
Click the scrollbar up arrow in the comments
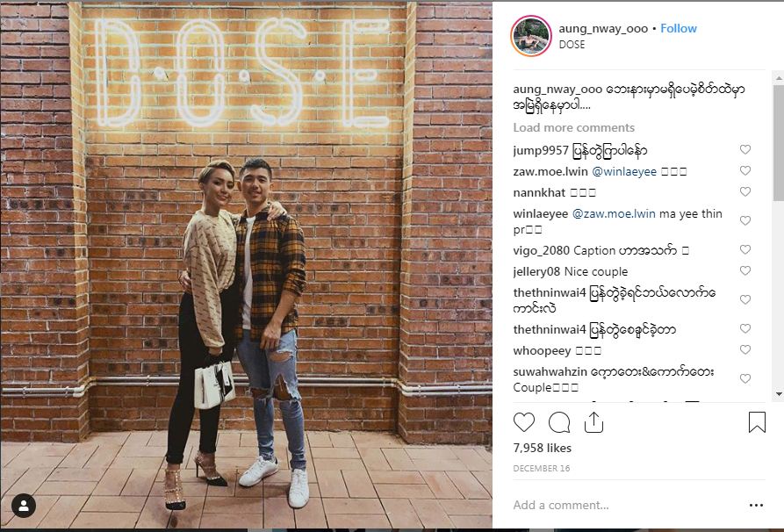point(779,78)
